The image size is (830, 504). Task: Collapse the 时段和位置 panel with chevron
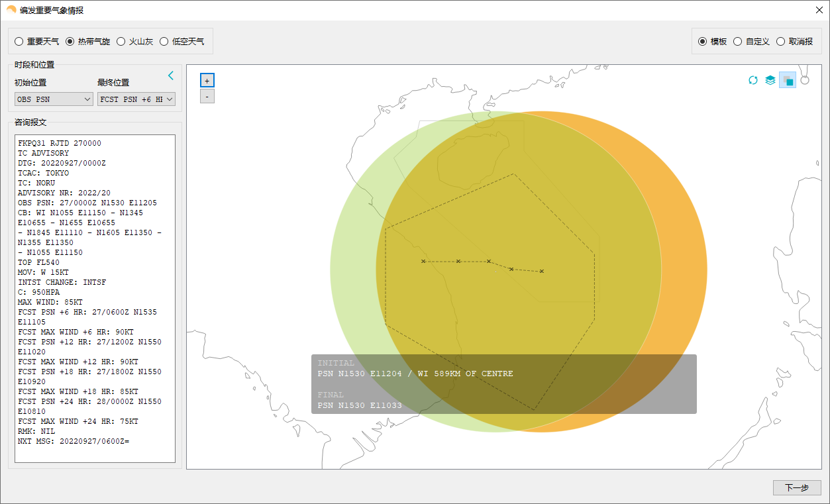(171, 76)
